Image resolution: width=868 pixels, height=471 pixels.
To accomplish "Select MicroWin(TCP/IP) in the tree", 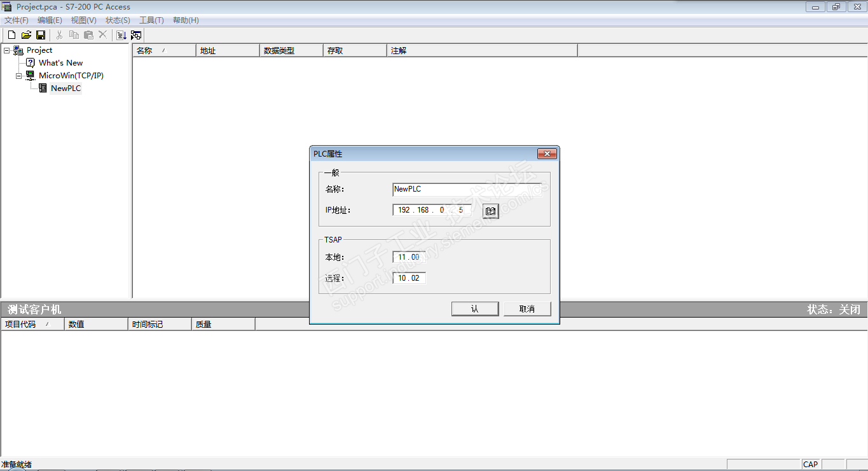I will tap(71, 76).
